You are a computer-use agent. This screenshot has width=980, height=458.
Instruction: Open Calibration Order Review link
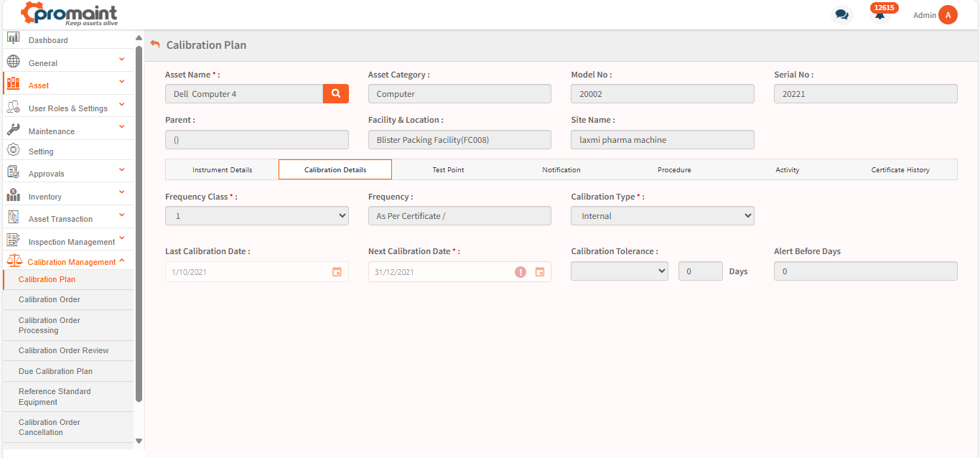tap(64, 350)
